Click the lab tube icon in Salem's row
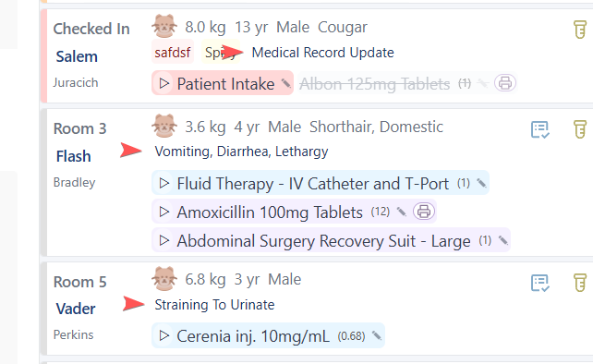593x364 pixels. pos(580,30)
